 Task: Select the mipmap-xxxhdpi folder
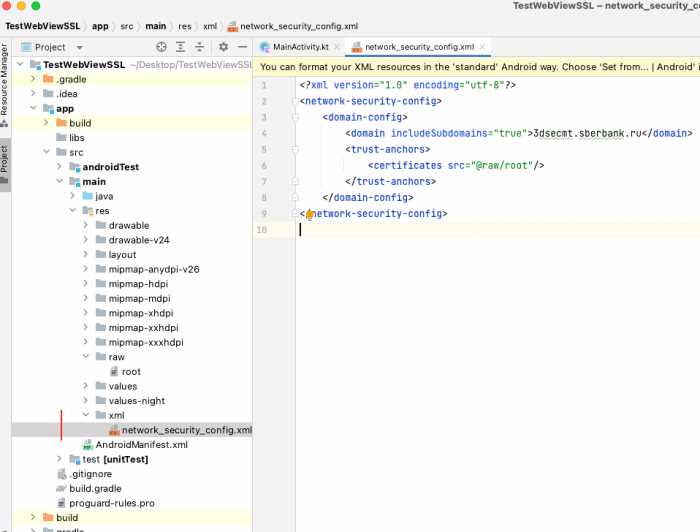click(x=140, y=342)
